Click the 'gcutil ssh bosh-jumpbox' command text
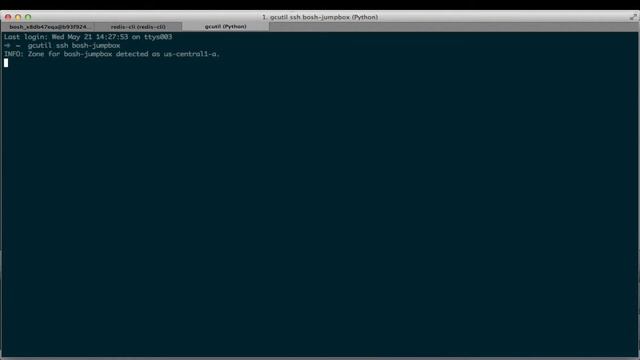The image size is (640, 360). point(74,45)
